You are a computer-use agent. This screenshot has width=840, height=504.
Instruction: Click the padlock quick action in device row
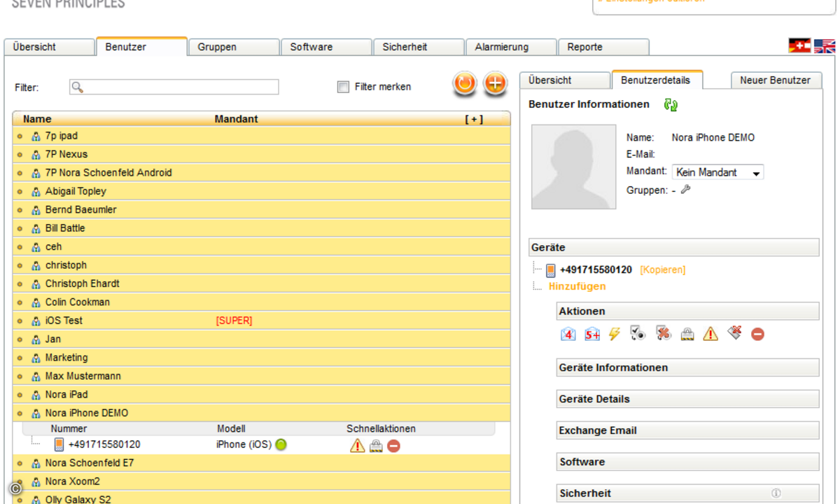click(x=376, y=446)
